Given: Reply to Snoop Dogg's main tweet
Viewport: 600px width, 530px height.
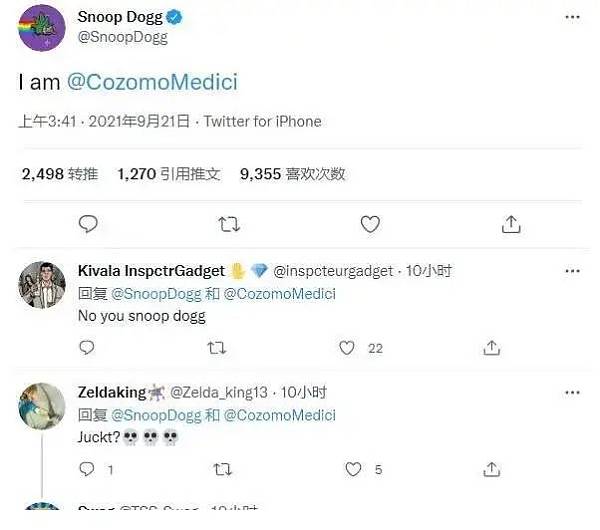Looking at the screenshot, I should 88,224.
